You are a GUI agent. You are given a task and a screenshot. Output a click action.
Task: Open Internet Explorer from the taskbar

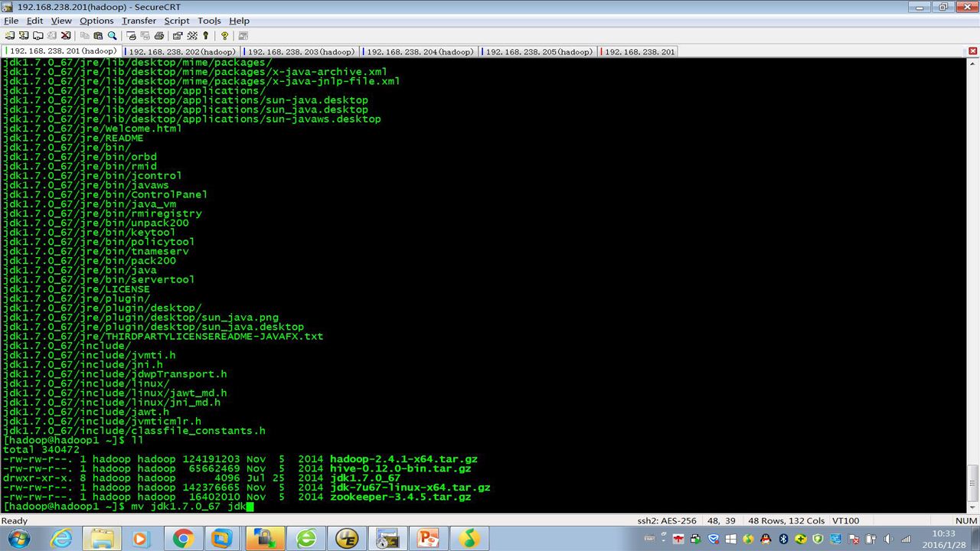tap(62, 539)
